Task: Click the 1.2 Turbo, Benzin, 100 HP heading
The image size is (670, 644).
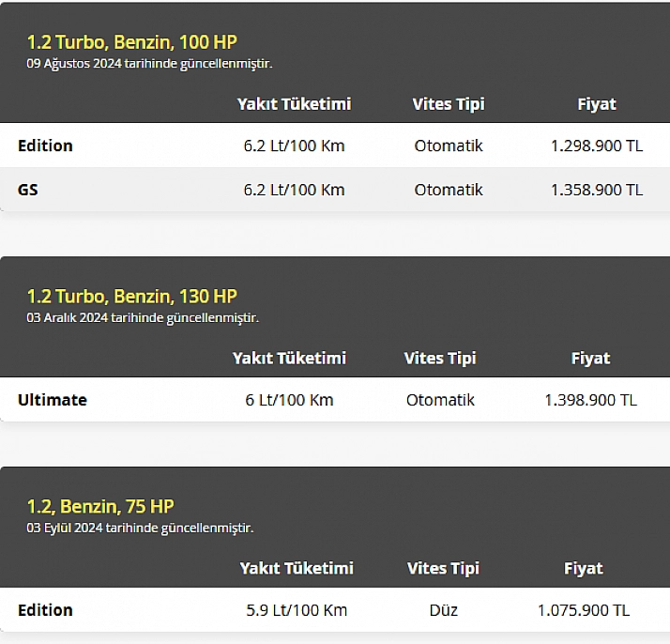Action: [132, 42]
